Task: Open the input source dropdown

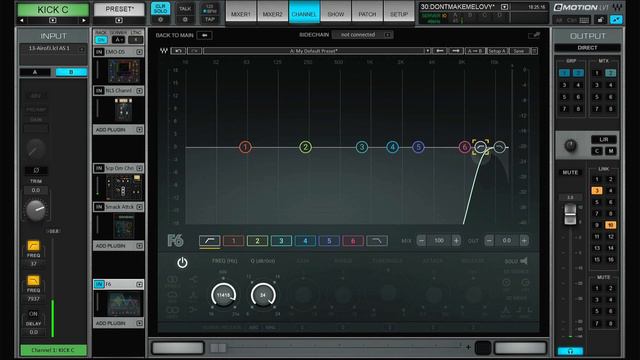Action: coord(82,49)
